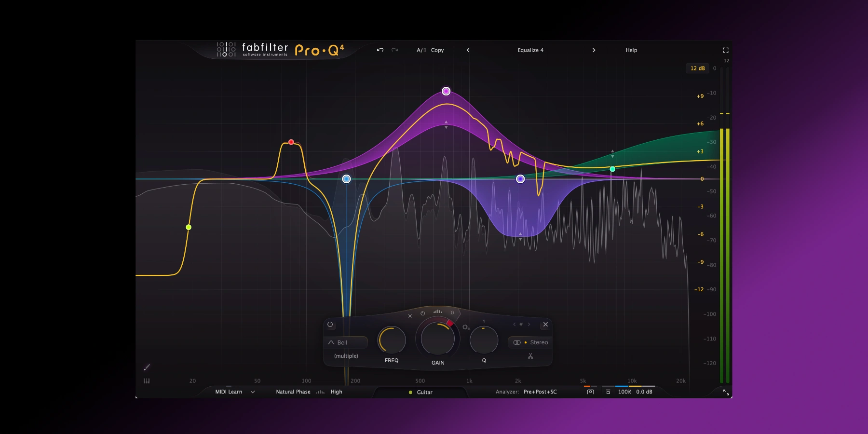Open the Equalize 4 preset menu
This screenshot has height=434, width=868.
[530, 50]
